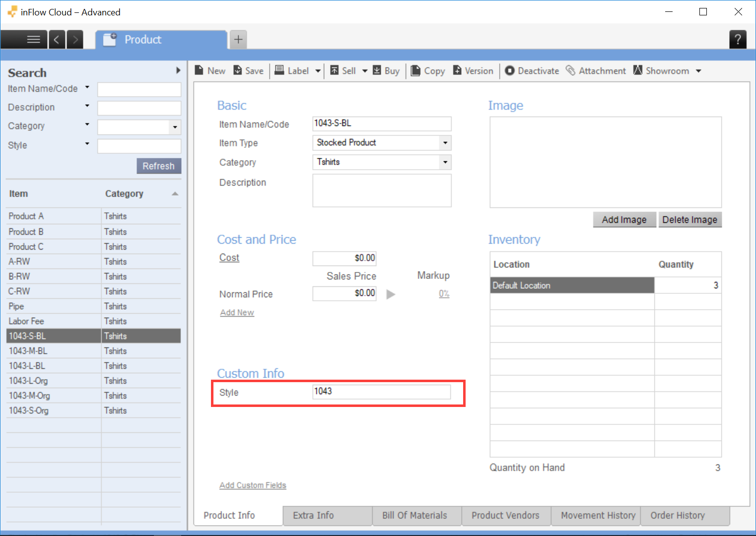This screenshot has height=536, width=756.
Task: Expand the Showroom dropdown arrow
Action: click(698, 71)
